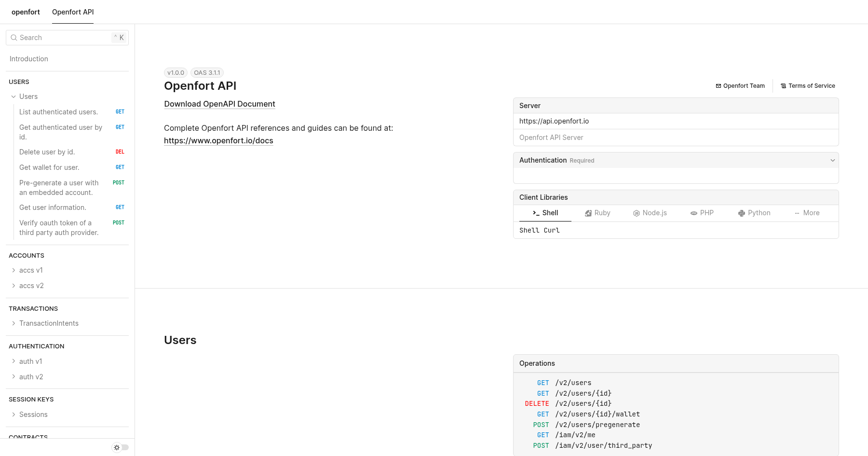This screenshot has width=868, height=456.
Task: Open GET /v2/users/{id}/wallet operation
Action: 588,414
